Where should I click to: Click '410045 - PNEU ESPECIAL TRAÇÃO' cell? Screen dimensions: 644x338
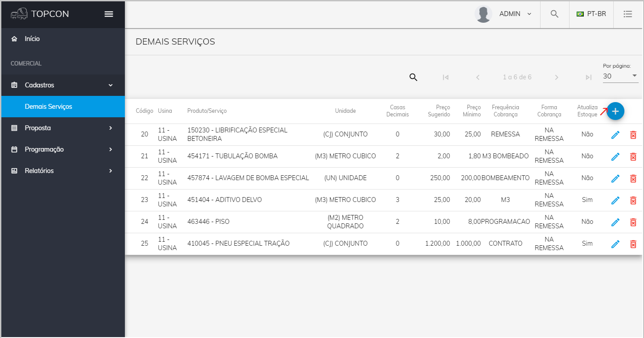(x=239, y=244)
